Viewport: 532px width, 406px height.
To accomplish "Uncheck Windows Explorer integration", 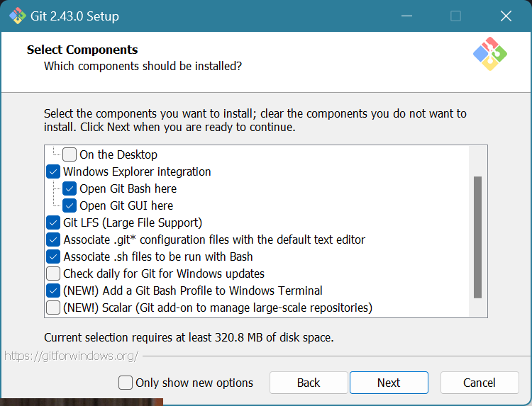I will tap(53, 171).
